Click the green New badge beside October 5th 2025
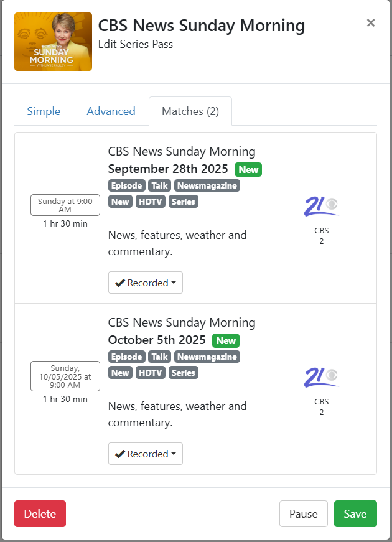The width and height of the screenshot is (392, 542). [x=225, y=340]
